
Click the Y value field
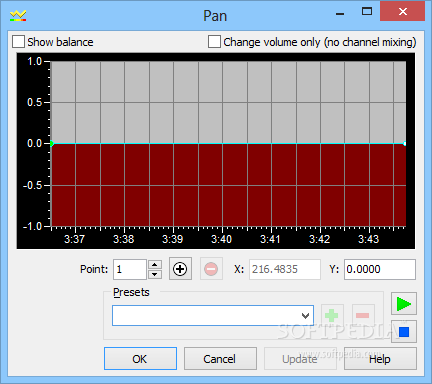point(380,269)
